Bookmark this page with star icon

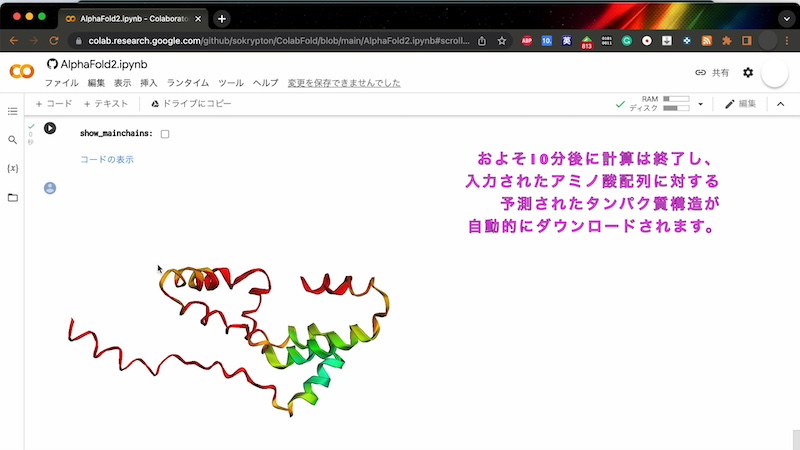[502, 41]
